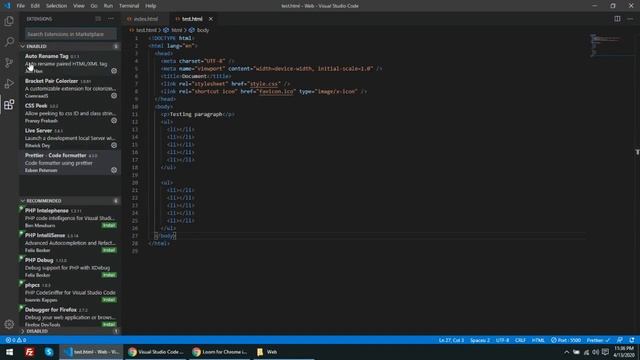Open errors and warnings in the status bar
The image size is (640, 360).
tap(16, 340)
